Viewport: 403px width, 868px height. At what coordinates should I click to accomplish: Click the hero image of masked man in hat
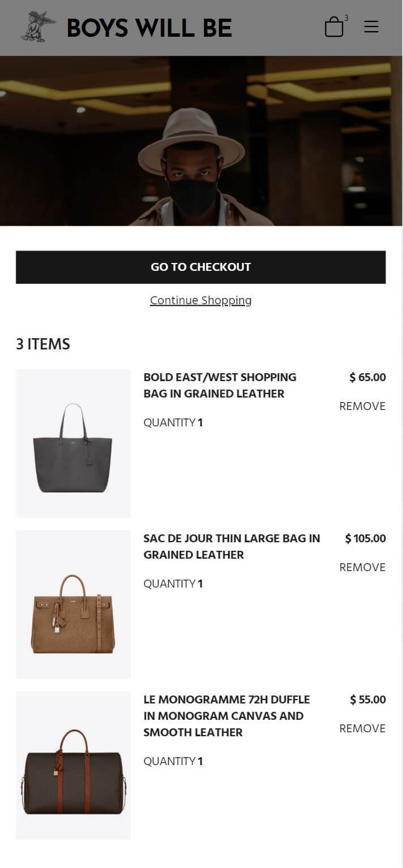[201, 141]
